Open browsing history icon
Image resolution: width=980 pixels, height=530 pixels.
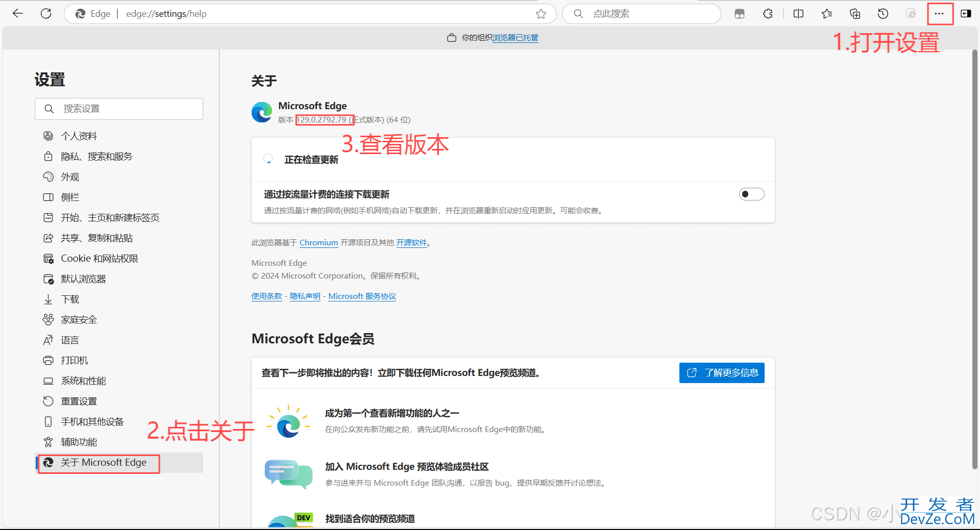[x=883, y=14]
